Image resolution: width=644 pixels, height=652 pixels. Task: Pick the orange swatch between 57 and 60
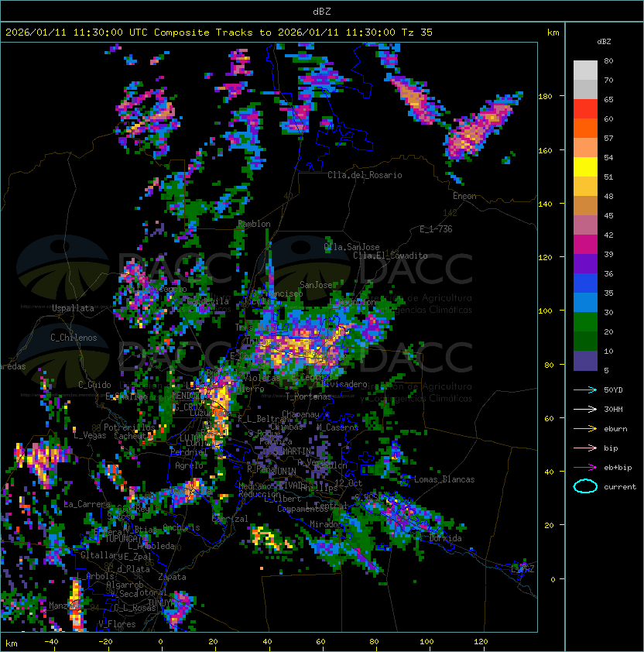tap(585, 128)
